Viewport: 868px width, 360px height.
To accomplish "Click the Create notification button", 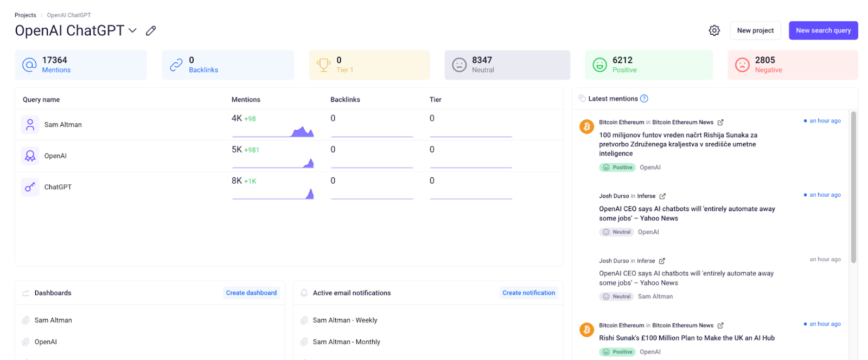I will tap(528, 293).
